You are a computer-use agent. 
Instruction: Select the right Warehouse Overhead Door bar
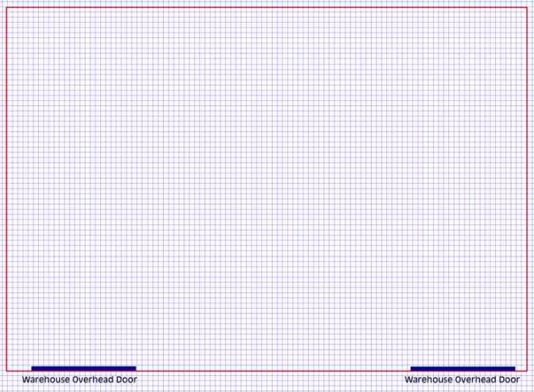462,368
